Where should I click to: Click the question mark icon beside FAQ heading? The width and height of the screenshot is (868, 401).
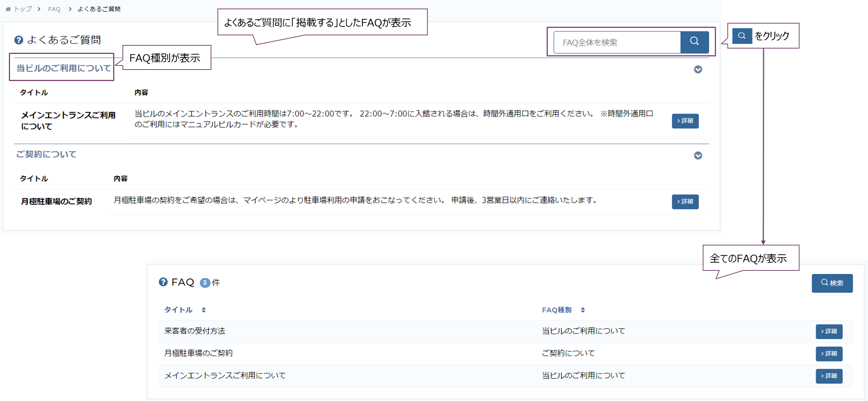click(x=163, y=282)
